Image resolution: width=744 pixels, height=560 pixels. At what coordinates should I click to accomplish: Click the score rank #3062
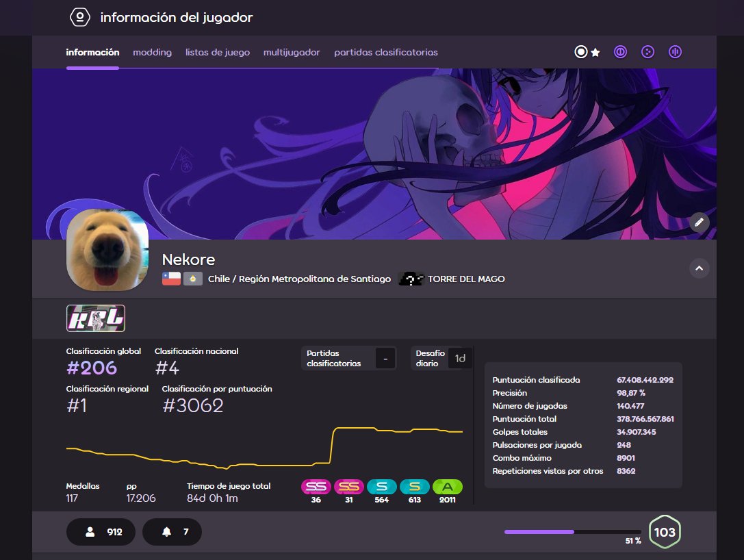click(x=192, y=406)
